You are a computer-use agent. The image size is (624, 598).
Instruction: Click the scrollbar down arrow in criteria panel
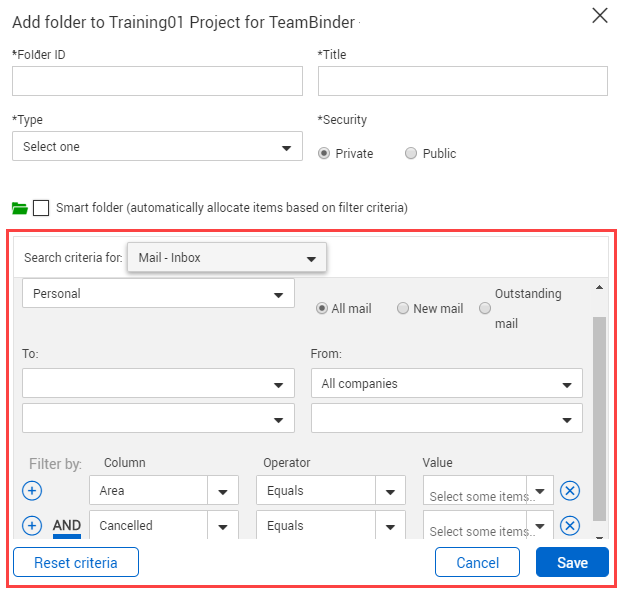pos(599,537)
